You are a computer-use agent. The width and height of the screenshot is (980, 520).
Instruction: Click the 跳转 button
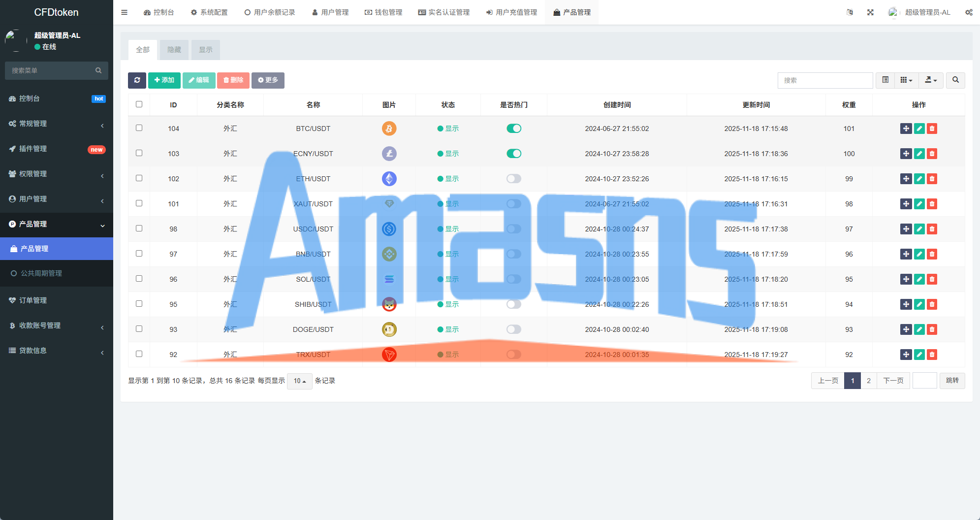[952, 381]
